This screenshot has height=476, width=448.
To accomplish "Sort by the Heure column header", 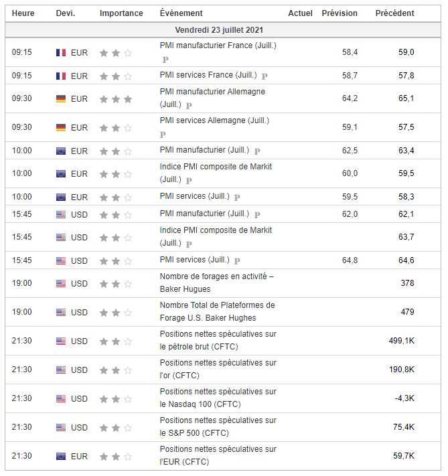I will tap(23, 13).
